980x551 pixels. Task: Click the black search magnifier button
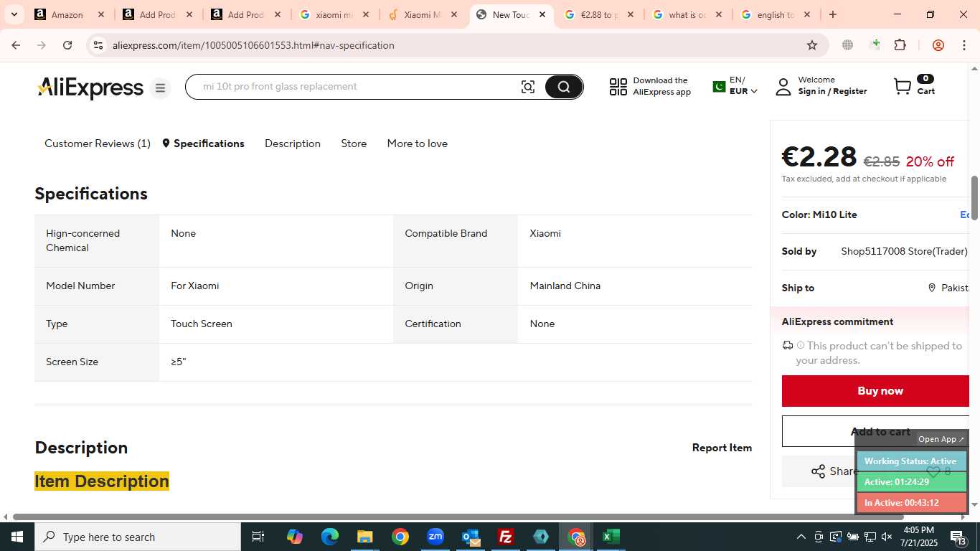(x=564, y=87)
